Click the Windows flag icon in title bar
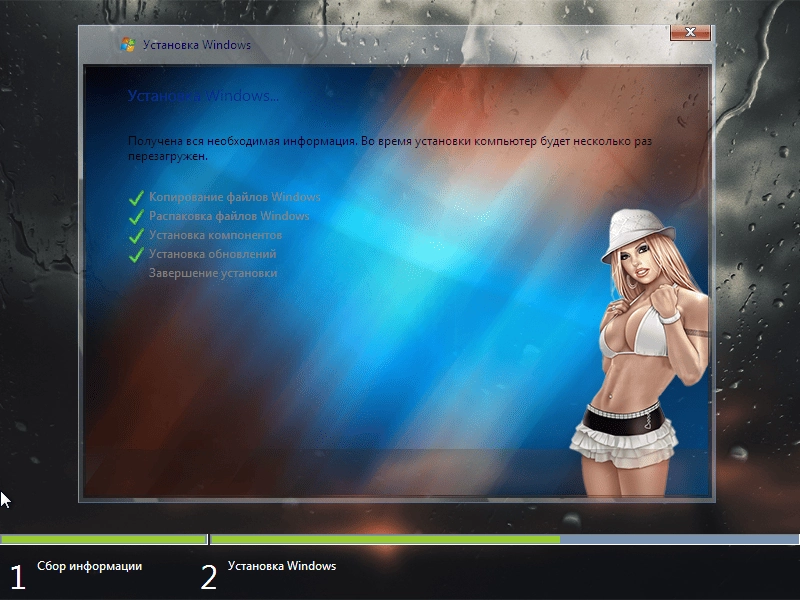 [128, 45]
